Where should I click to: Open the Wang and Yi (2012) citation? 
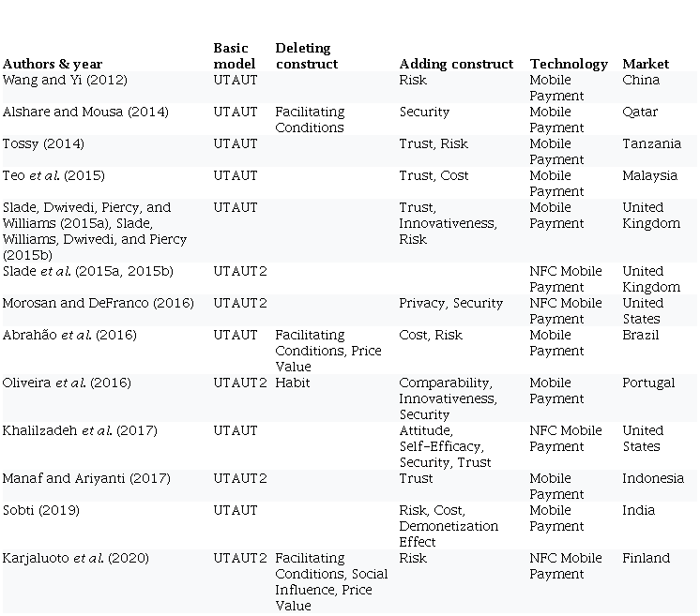[x=65, y=80]
